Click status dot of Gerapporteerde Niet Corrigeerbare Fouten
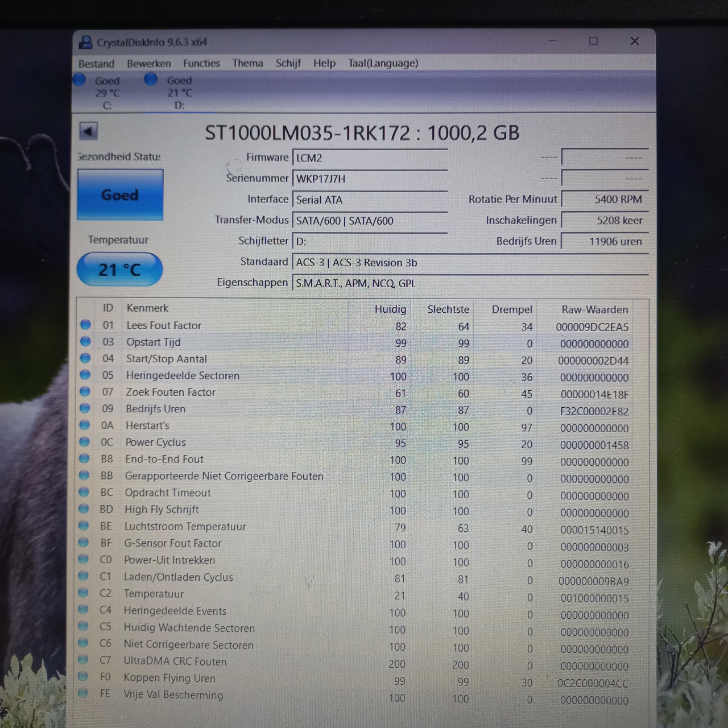This screenshot has width=728, height=728. [84, 475]
